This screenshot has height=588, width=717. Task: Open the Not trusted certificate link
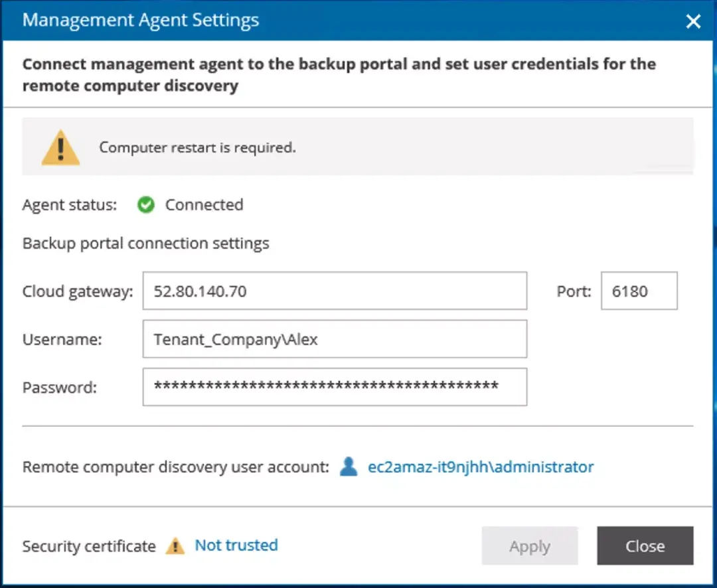click(236, 545)
